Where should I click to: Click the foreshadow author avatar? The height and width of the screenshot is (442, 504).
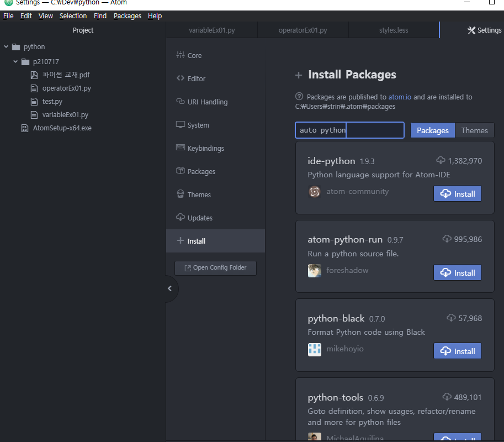point(314,271)
